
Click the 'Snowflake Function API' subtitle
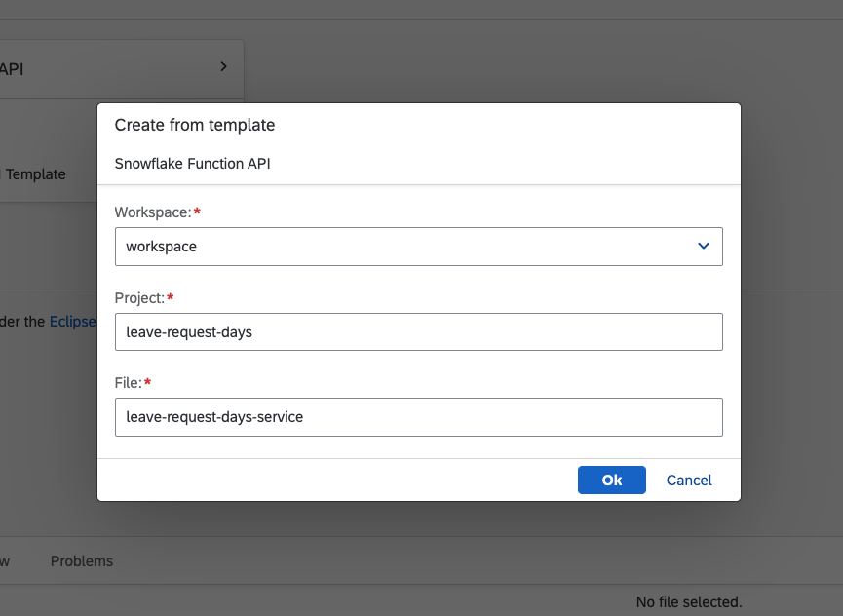tap(192, 164)
